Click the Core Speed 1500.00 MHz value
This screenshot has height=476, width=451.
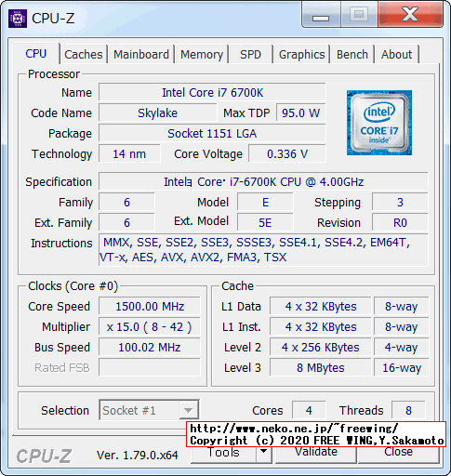(150, 306)
